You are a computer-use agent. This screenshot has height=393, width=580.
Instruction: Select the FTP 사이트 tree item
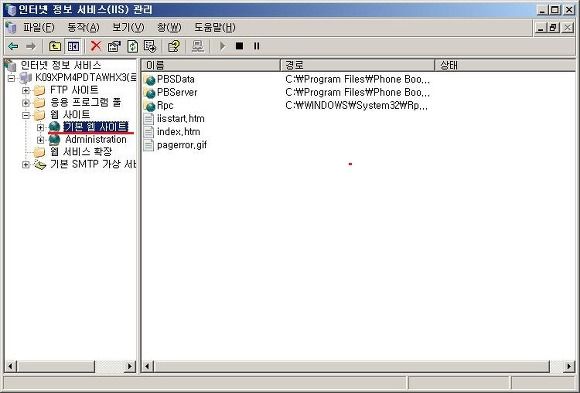(74, 90)
